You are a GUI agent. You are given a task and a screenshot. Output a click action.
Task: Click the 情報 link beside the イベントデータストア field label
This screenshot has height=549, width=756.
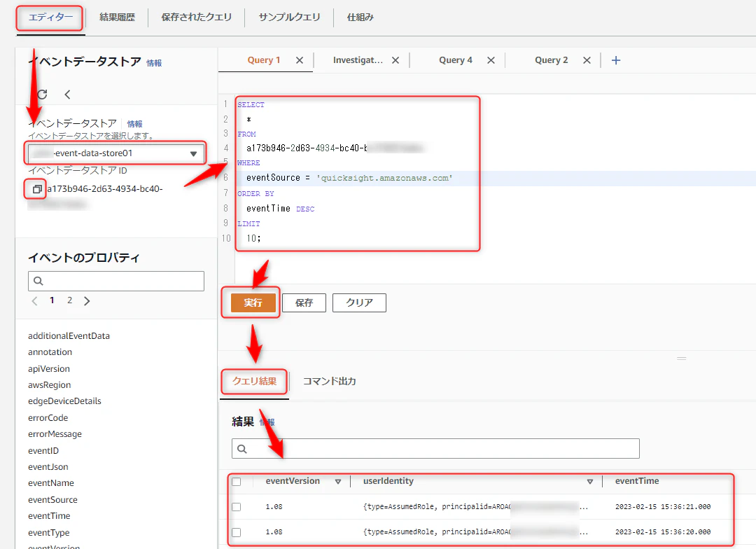[x=134, y=124]
